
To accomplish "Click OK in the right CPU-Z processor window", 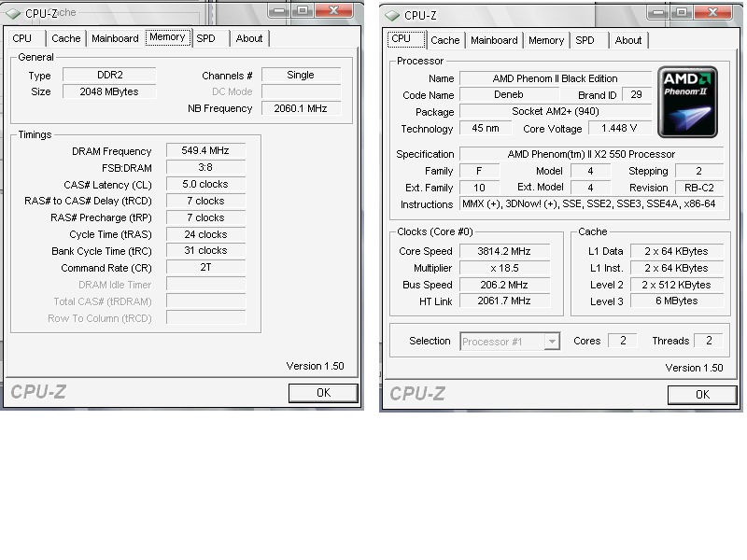I will (702, 395).
